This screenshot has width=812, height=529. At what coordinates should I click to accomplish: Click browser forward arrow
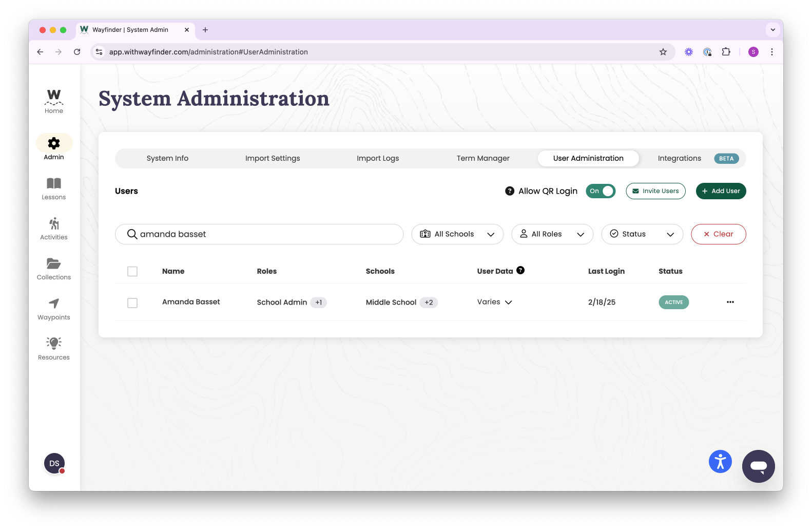pos(59,52)
